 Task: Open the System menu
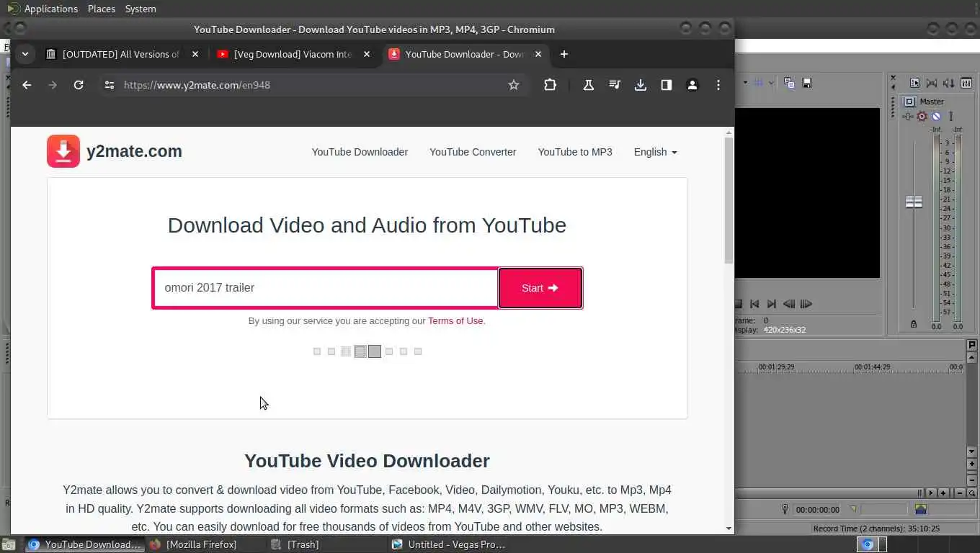141,9
